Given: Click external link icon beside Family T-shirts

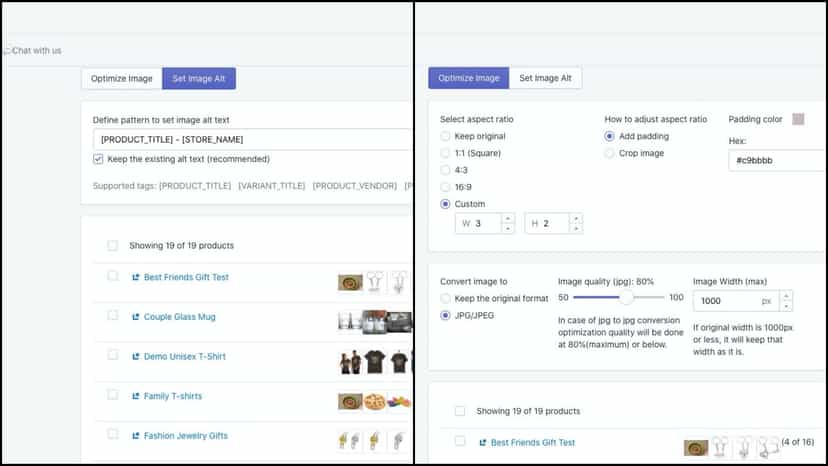Looking at the screenshot, I should coord(135,396).
